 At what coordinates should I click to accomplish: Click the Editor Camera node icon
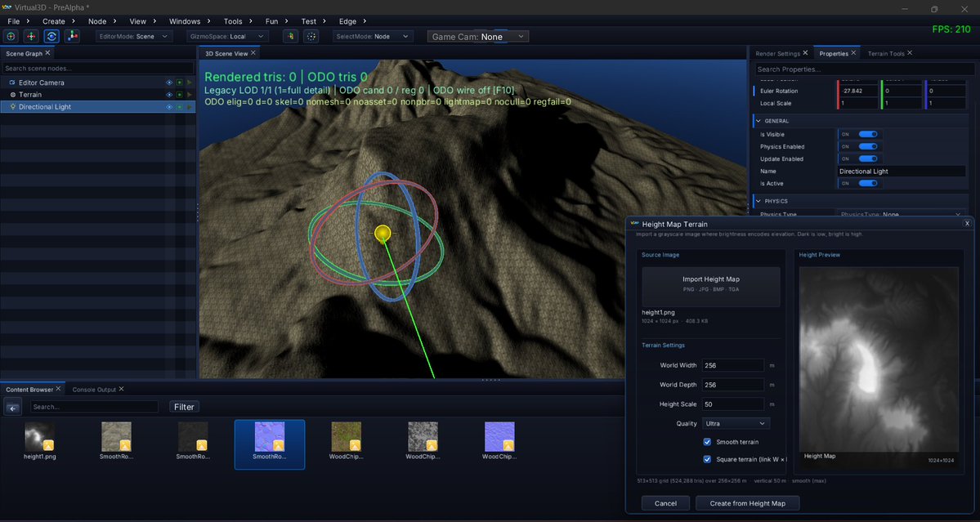coord(12,83)
